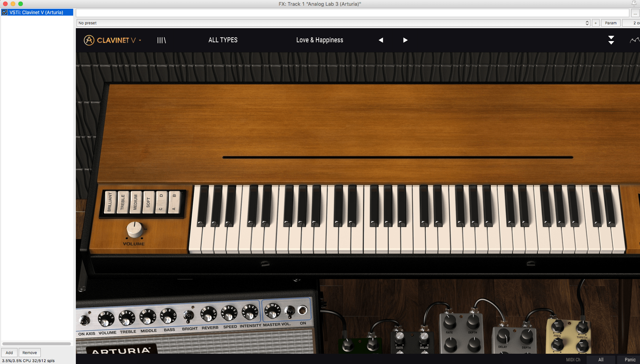The width and height of the screenshot is (640, 364).
Task: Click the Remove FX button
Action: point(30,353)
